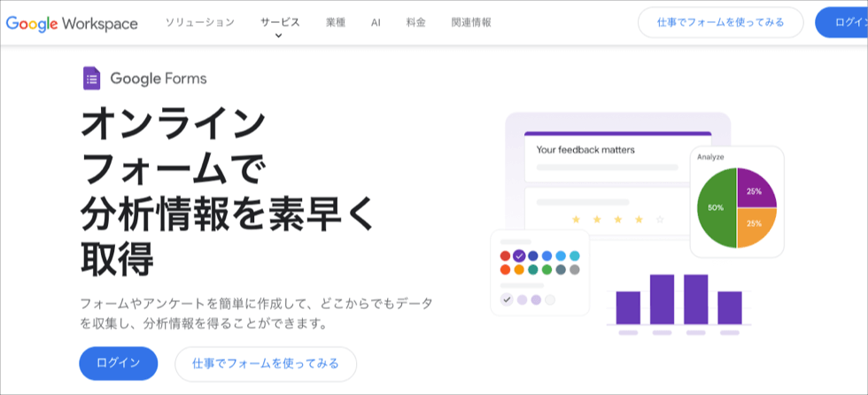This screenshot has height=395, width=868.
Task: Click the Google Workspace logo
Action: coord(72,23)
